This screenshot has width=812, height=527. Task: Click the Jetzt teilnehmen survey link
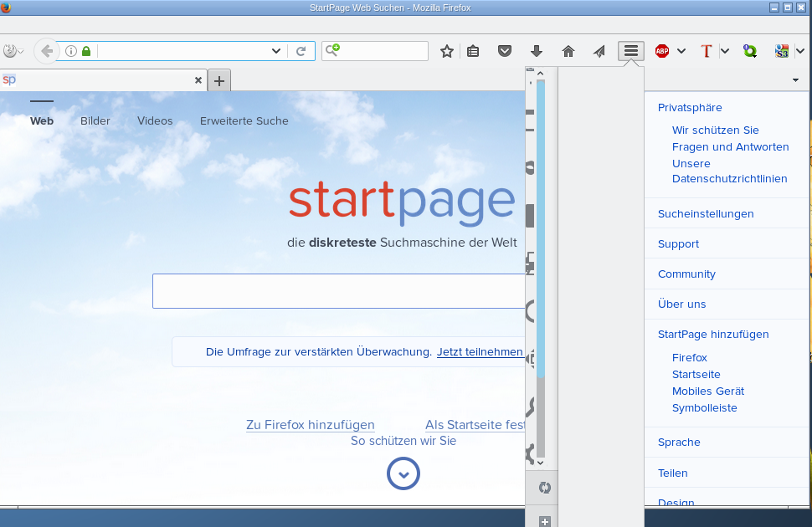coord(480,352)
